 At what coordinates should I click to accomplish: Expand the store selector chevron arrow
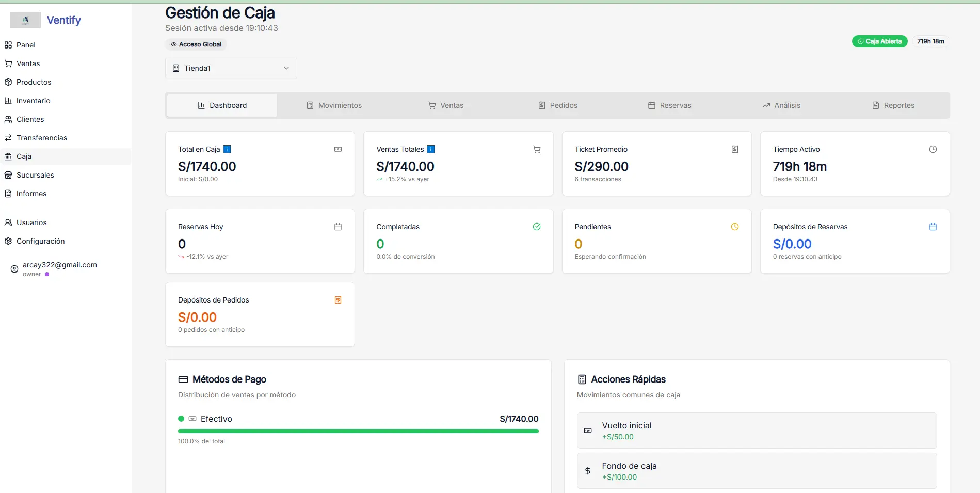286,68
